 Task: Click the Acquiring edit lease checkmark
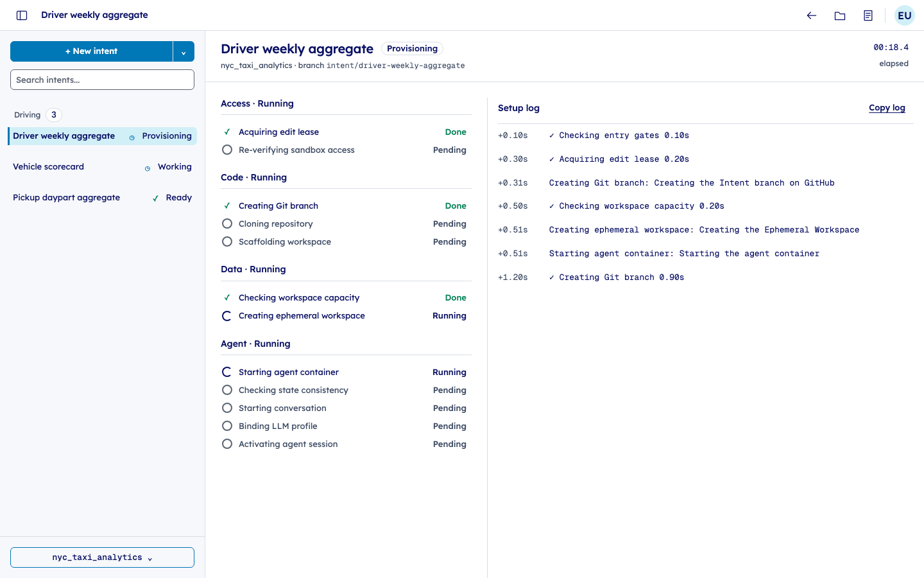coord(227,132)
